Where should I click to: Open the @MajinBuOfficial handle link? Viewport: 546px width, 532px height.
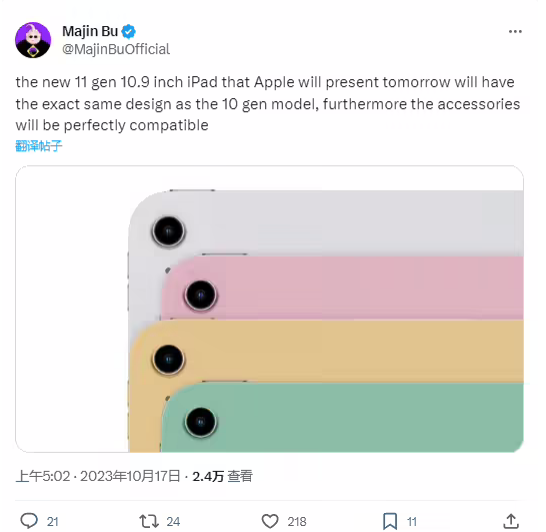(116, 49)
